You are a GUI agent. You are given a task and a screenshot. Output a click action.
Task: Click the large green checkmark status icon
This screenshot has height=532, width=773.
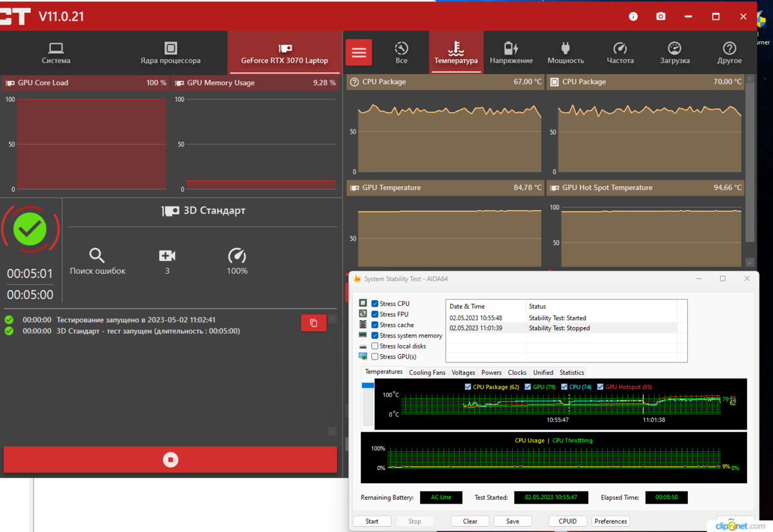tap(30, 229)
